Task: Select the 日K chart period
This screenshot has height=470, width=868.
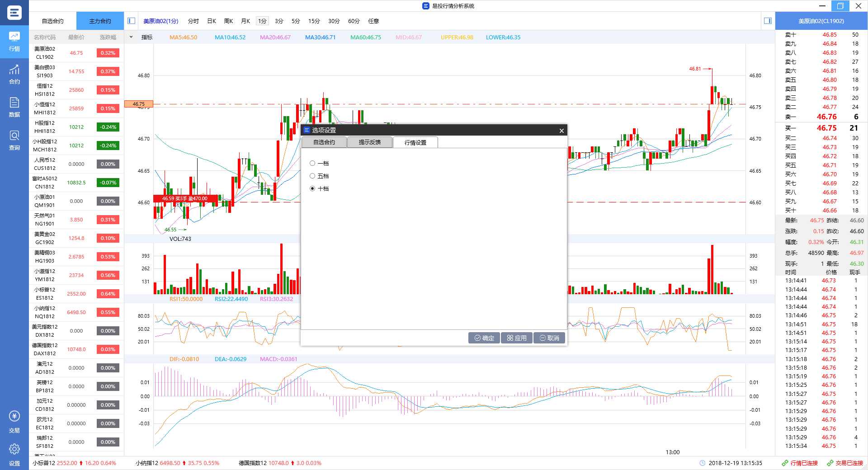Action: point(212,21)
